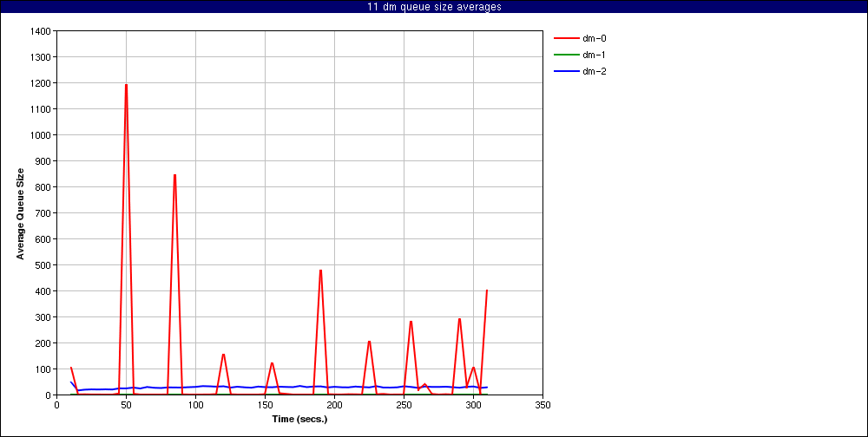This screenshot has width=868, height=437.
Task: Click the chart title '11 dm queue size averages'
Action: [x=434, y=7]
